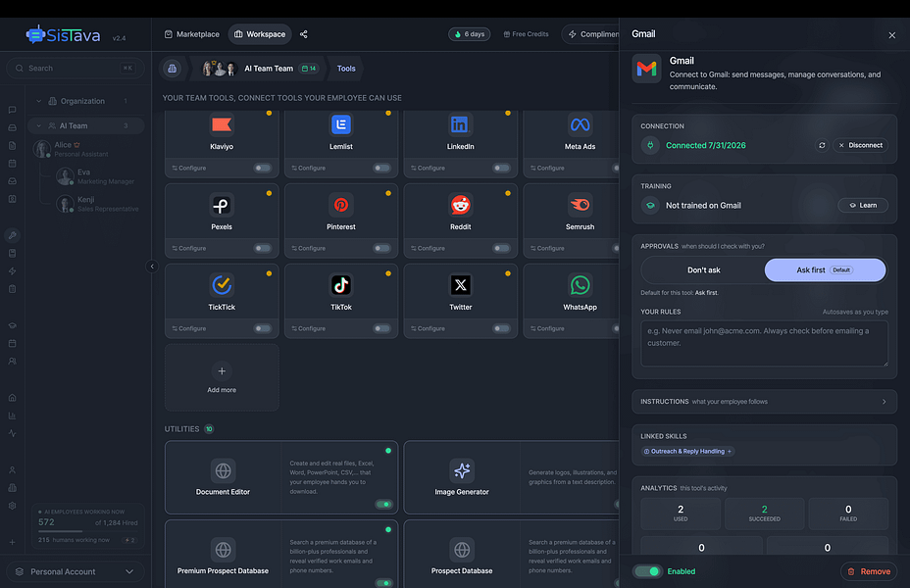Click the lightning bolt icon in left rail

tap(12, 270)
